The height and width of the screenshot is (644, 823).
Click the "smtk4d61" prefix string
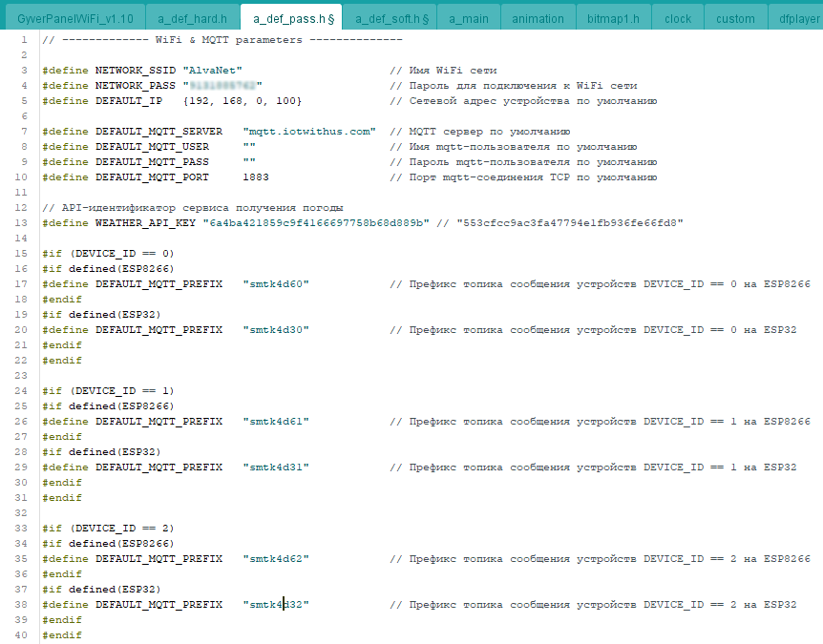coord(276,422)
